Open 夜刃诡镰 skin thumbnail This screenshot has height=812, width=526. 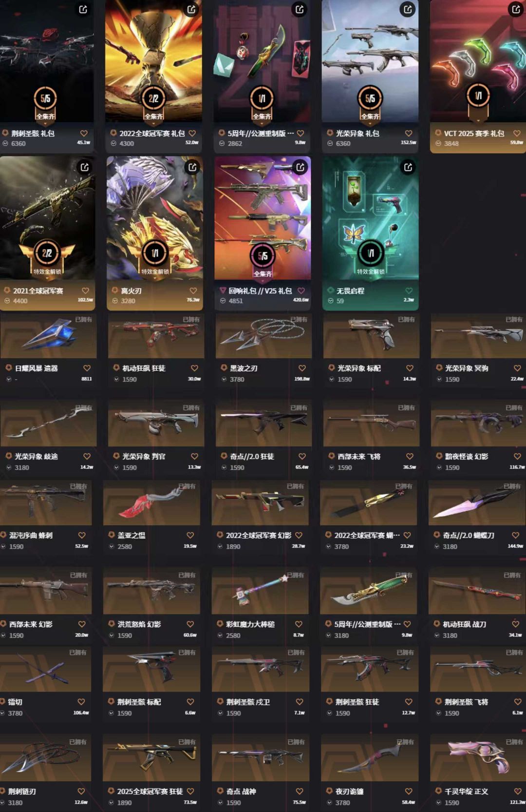369,758
